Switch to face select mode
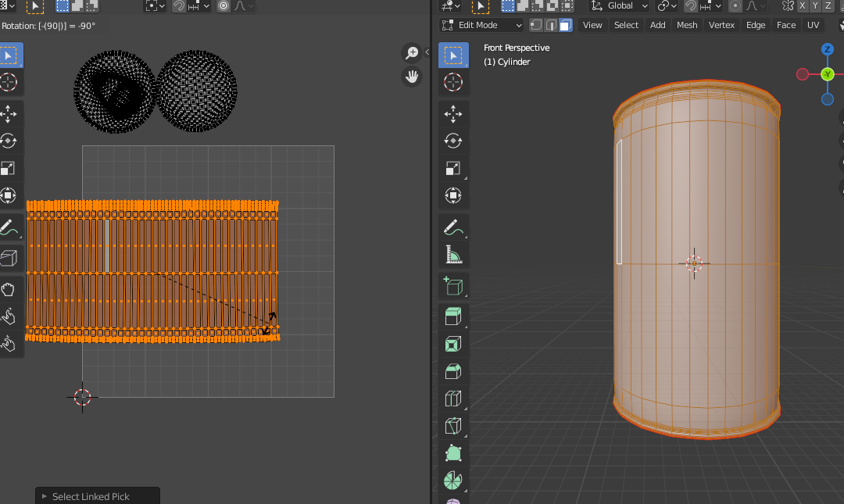 (x=565, y=25)
